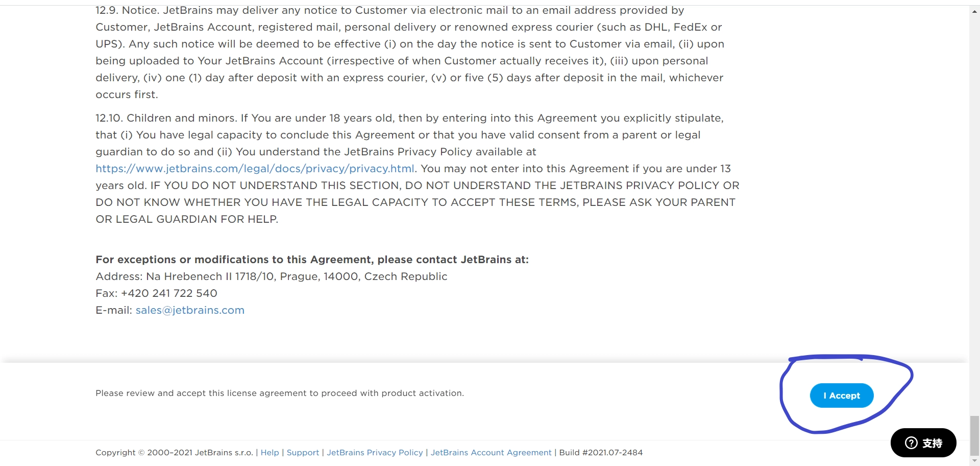980x466 pixels.
Task: Open the JetBrains privacy.html URL link
Action: tap(255, 169)
